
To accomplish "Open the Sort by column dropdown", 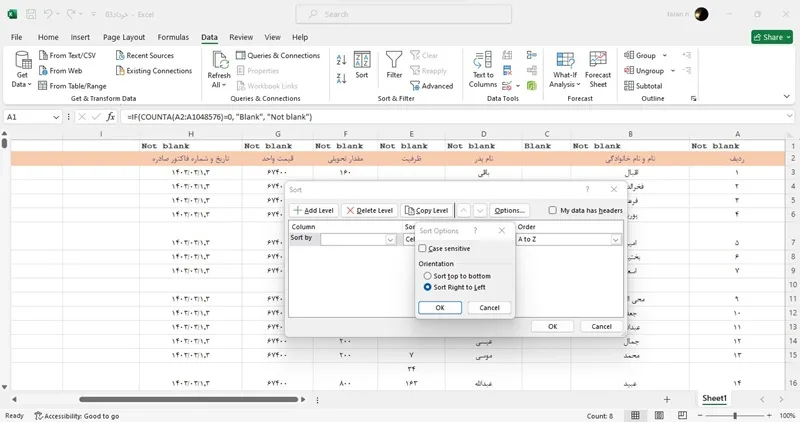I will tap(358, 239).
